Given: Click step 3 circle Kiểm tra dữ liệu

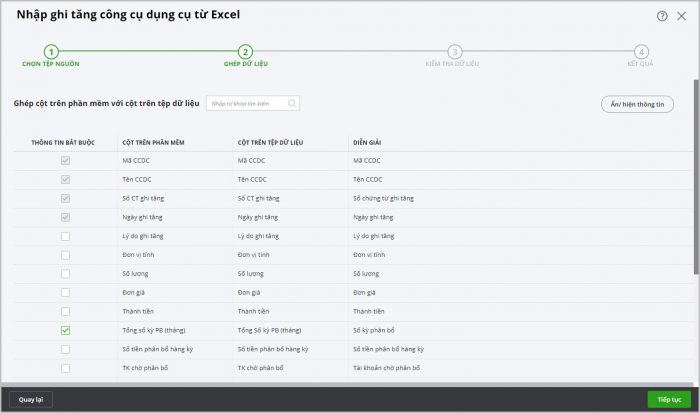Looking at the screenshot, I should [455, 51].
